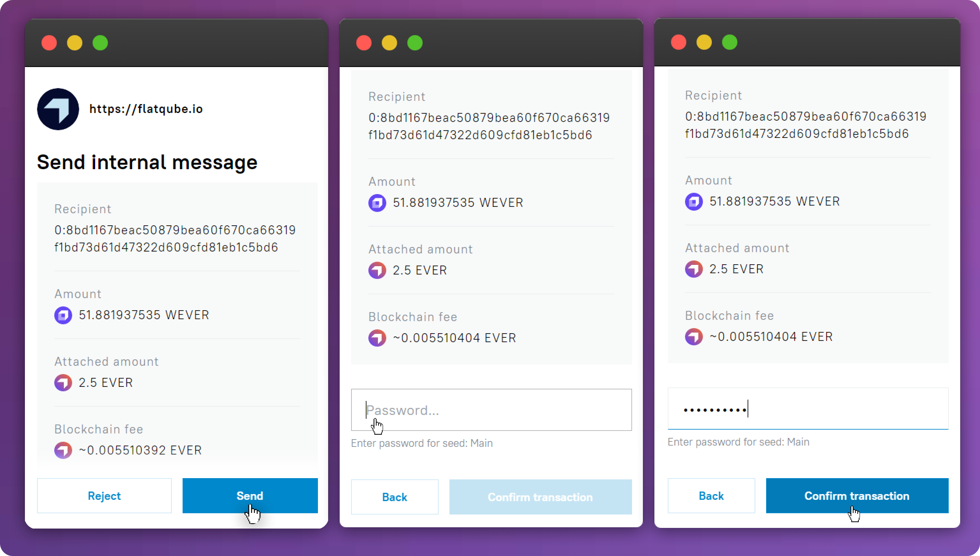Close the left window with red button
980x556 pixels.
pyautogui.click(x=49, y=43)
